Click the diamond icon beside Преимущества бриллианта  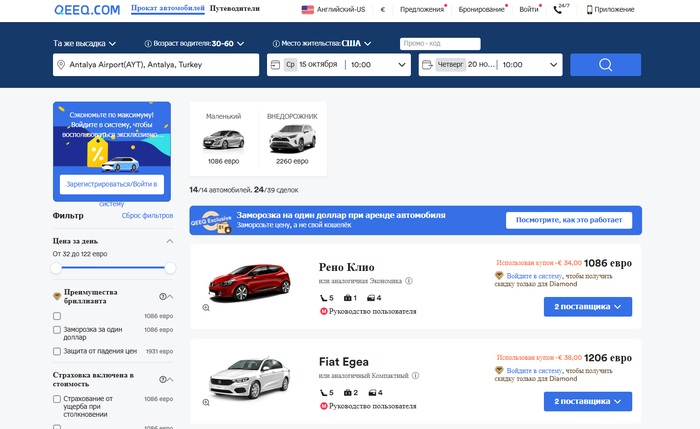(x=57, y=296)
